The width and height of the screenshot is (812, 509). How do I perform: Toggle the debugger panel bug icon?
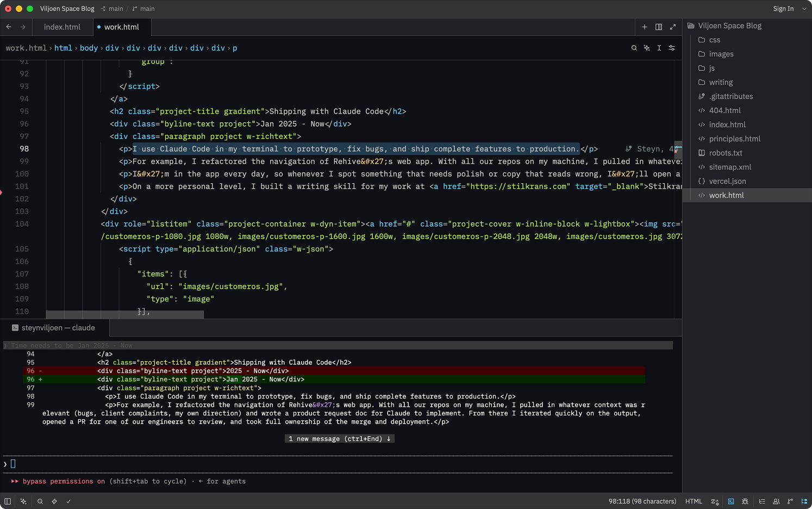(745, 501)
